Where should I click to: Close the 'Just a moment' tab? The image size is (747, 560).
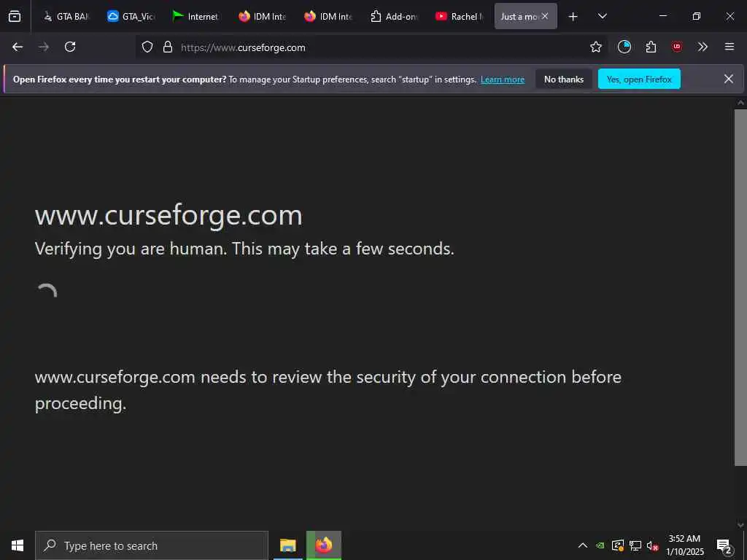click(545, 16)
